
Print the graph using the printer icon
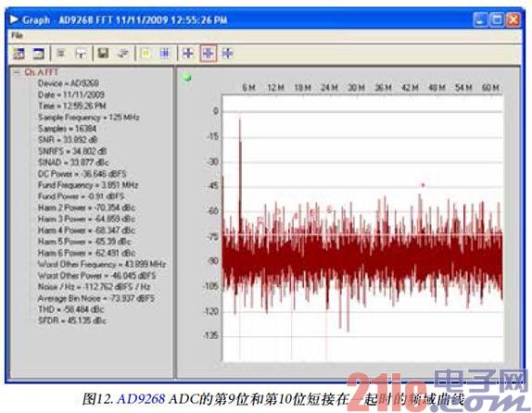[x=123, y=53]
